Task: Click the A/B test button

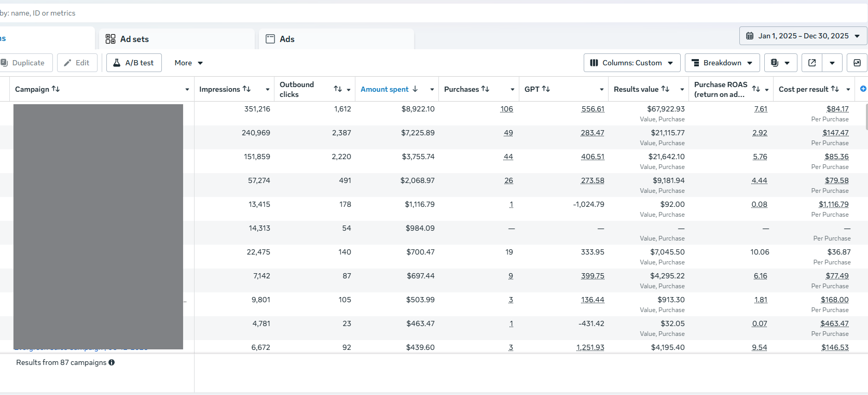Action: pyautogui.click(x=134, y=63)
